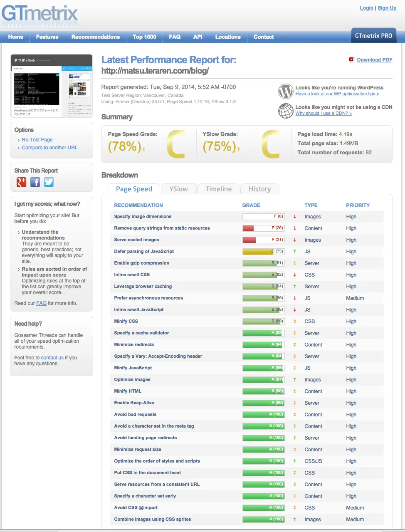Sort by the TYPE column header
The image size is (405, 532).
(311, 205)
